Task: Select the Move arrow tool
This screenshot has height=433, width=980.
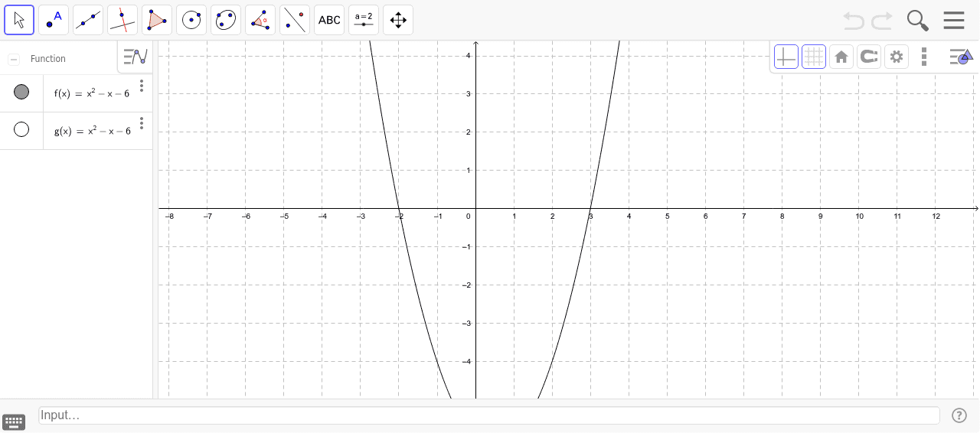Action: click(19, 20)
